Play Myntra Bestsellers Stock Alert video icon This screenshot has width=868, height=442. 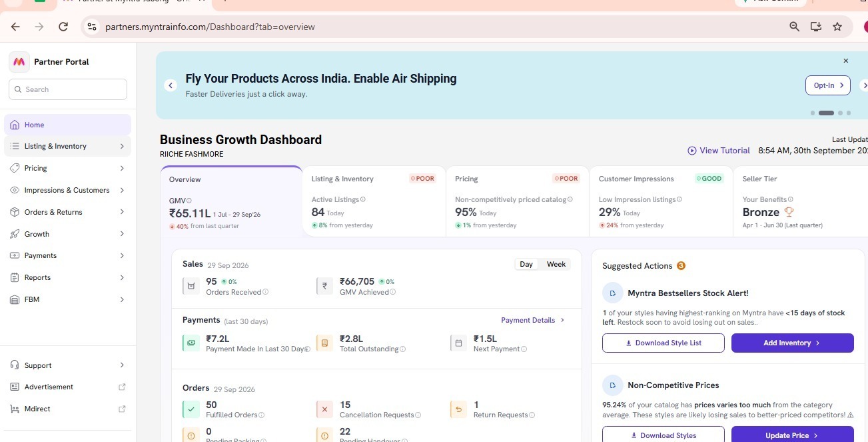pyautogui.click(x=613, y=293)
